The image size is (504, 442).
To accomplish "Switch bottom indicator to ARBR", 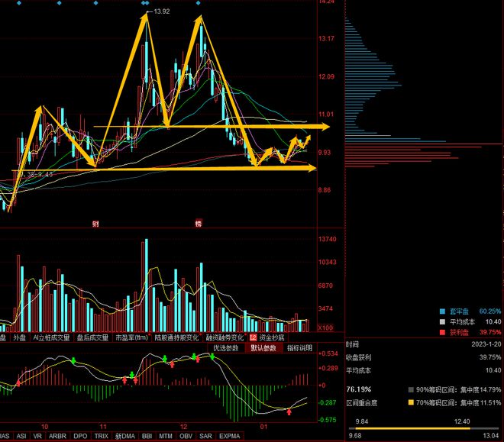I will [57, 436].
